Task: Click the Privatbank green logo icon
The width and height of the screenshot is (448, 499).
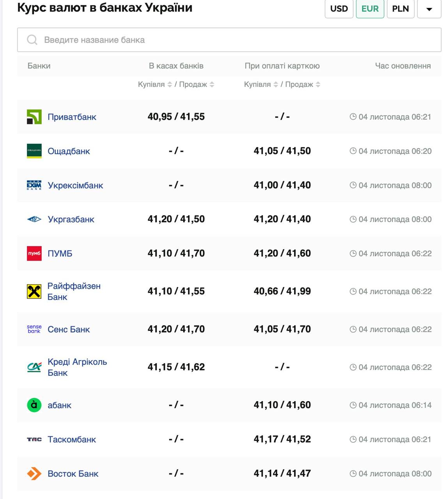Action: click(34, 117)
